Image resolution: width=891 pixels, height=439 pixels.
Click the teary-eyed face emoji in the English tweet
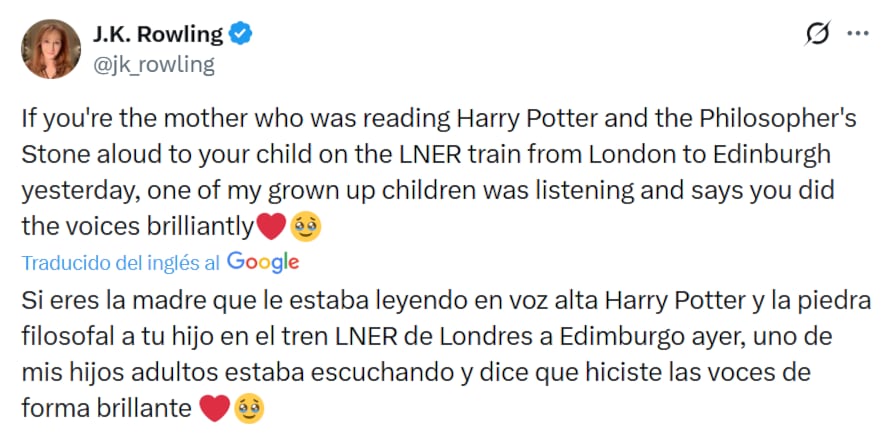pos(304,228)
